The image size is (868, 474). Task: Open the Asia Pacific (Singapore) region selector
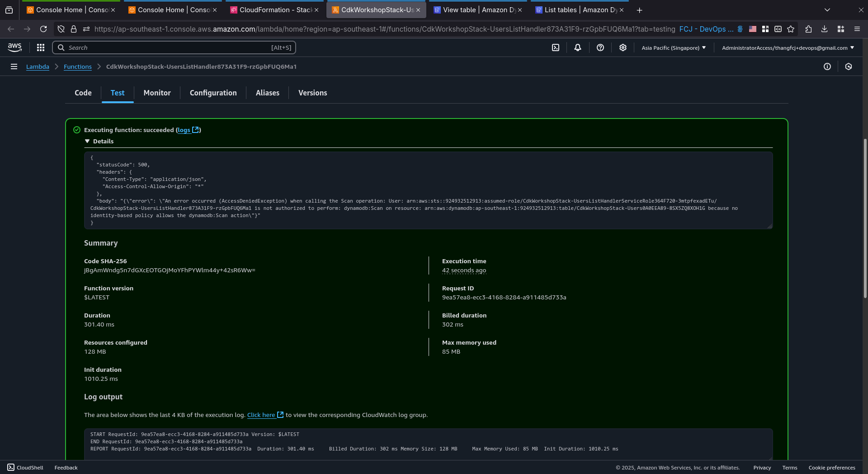click(x=674, y=47)
